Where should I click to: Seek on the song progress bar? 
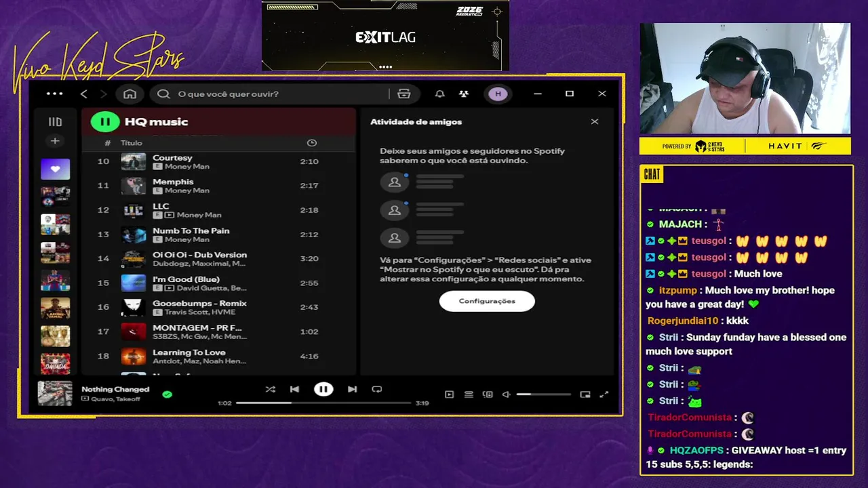pos(324,403)
